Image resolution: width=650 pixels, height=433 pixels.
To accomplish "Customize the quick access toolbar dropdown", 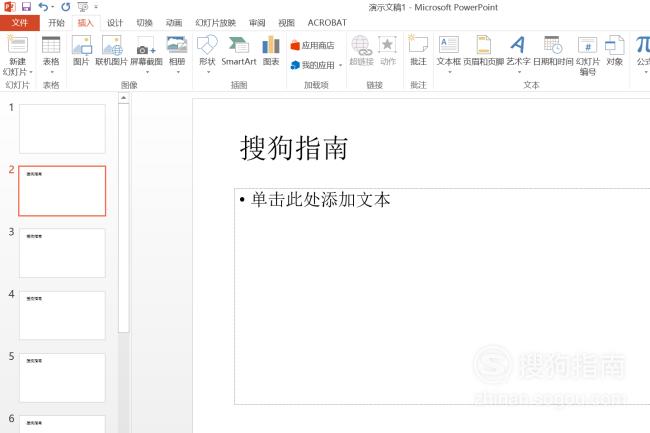I will tap(96, 7).
